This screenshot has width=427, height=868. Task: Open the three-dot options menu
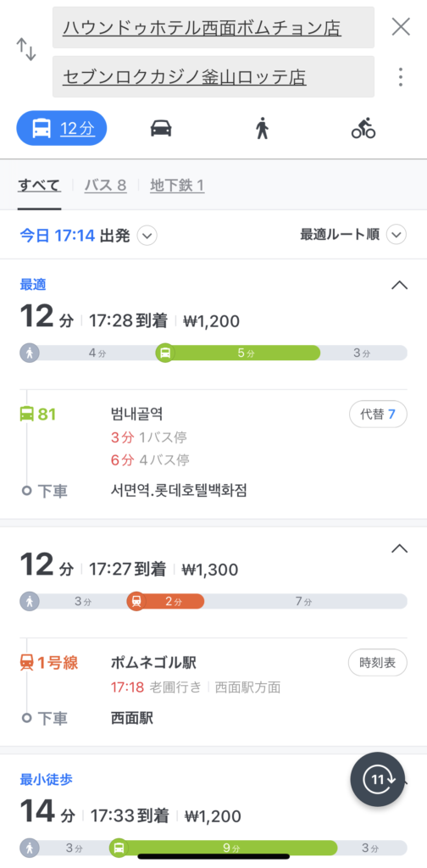coord(401,76)
